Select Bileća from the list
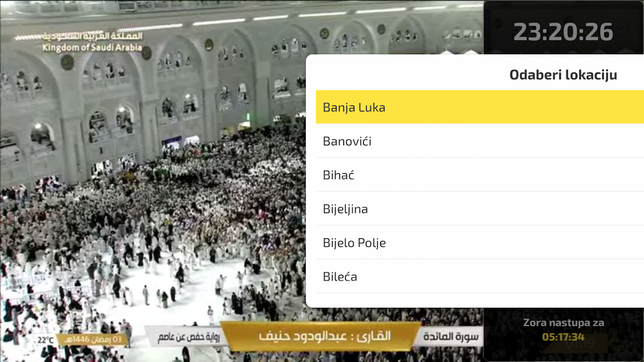The image size is (644, 362). [x=480, y=276]
